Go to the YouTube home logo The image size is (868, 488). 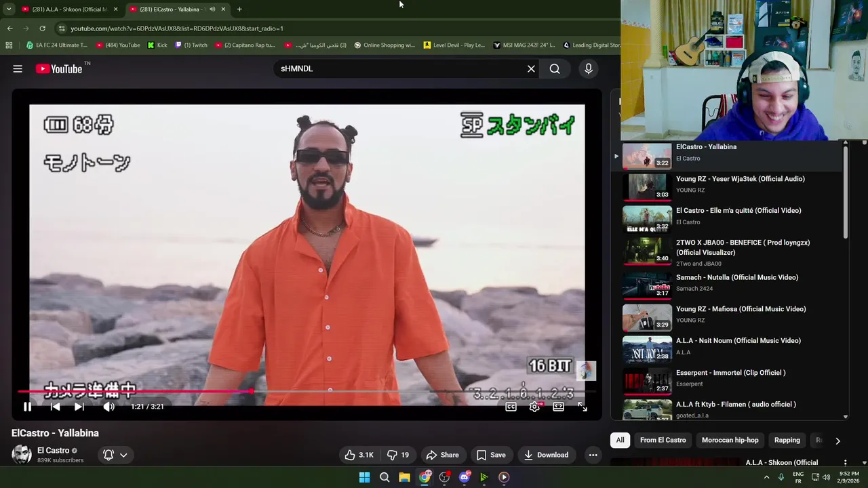[x=59, y=68]
